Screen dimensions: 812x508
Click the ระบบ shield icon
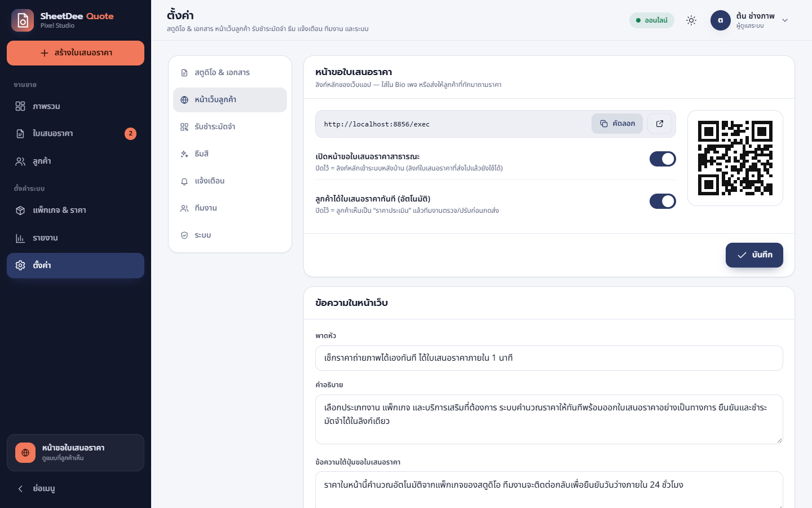(x=184, y=235)
